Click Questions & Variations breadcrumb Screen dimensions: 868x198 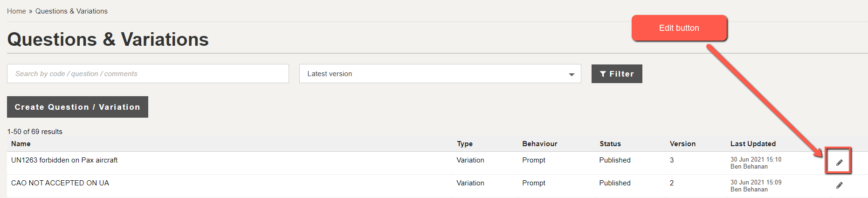pyautogui.click(x=71, y=11)
